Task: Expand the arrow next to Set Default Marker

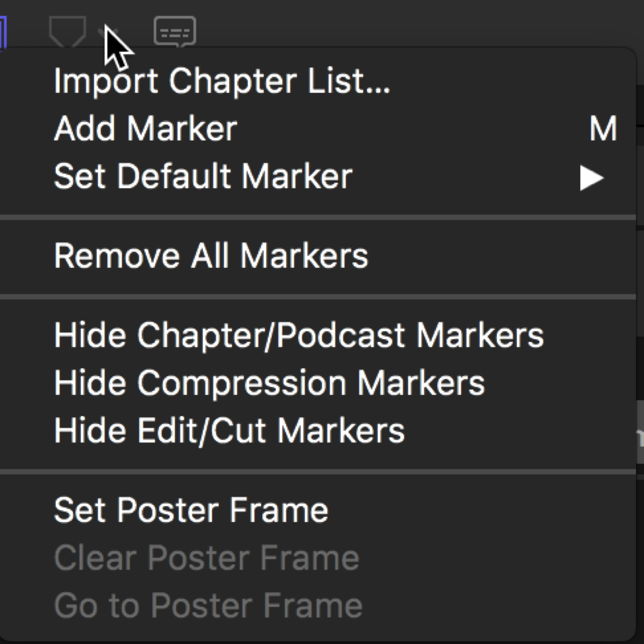Action: 591,178
